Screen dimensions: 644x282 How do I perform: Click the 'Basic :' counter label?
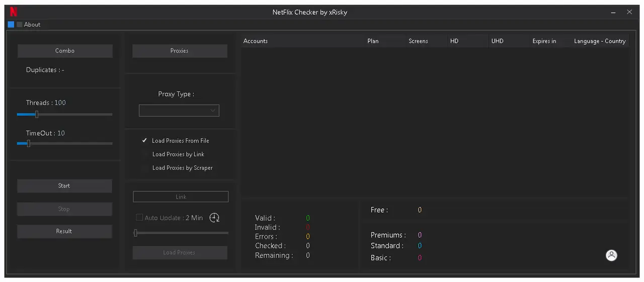[x=381, y=257]
